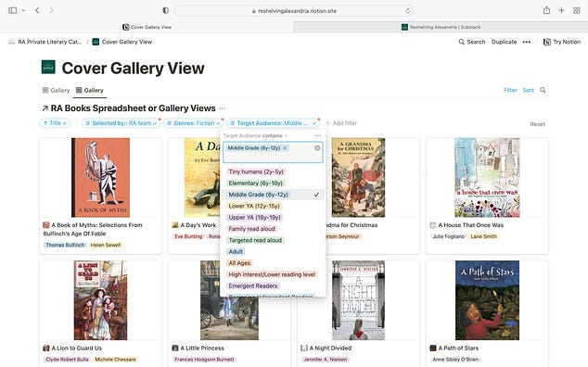This screenshot has height=367, width=588.
Task: Click the Duplicate button
Action: click(x=504, y=42)
